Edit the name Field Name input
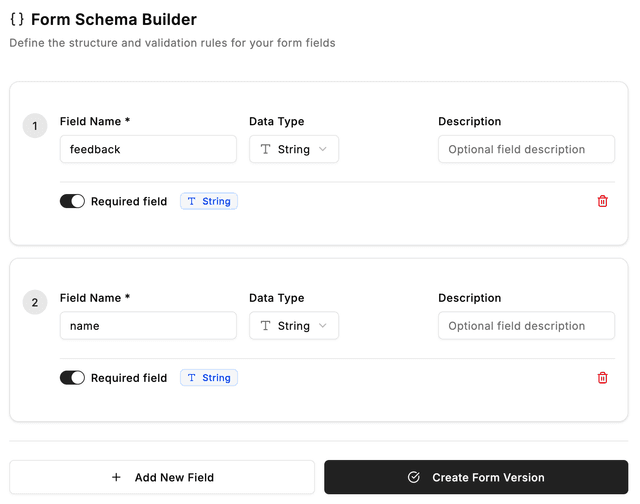The image size is (640, 504). [x=148, y=326]
